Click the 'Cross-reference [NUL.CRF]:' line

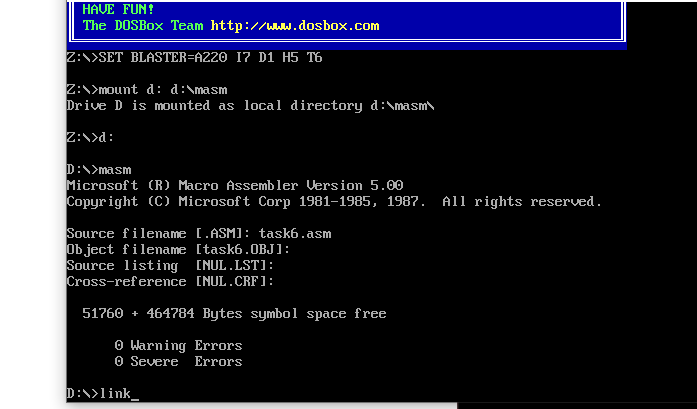tap(170, 281)
